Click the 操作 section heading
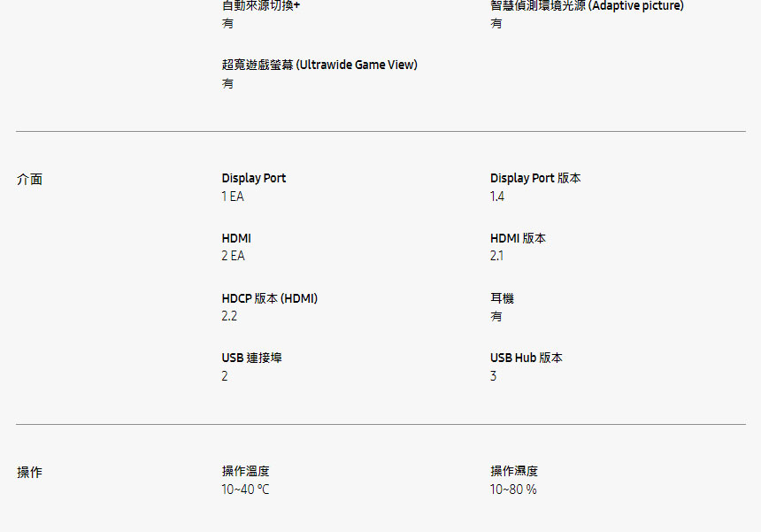The height and width of the screenshot is (532, 761). 29,472
